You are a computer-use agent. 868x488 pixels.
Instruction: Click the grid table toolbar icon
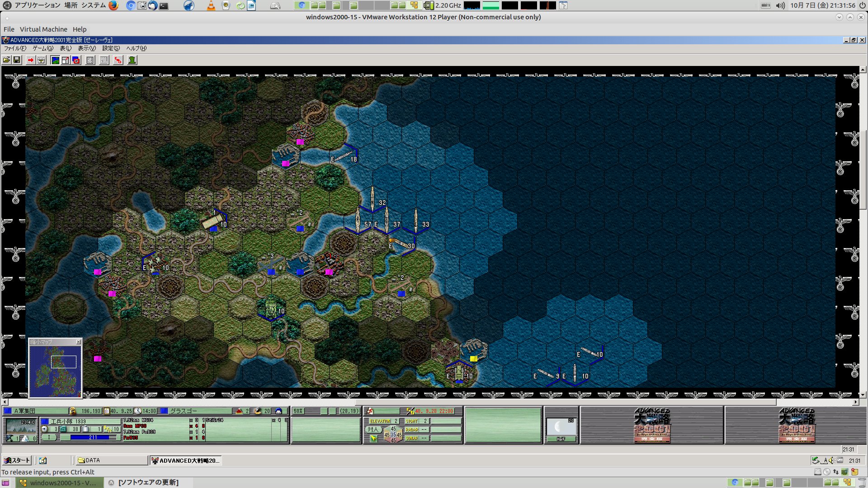coord(90,60)
